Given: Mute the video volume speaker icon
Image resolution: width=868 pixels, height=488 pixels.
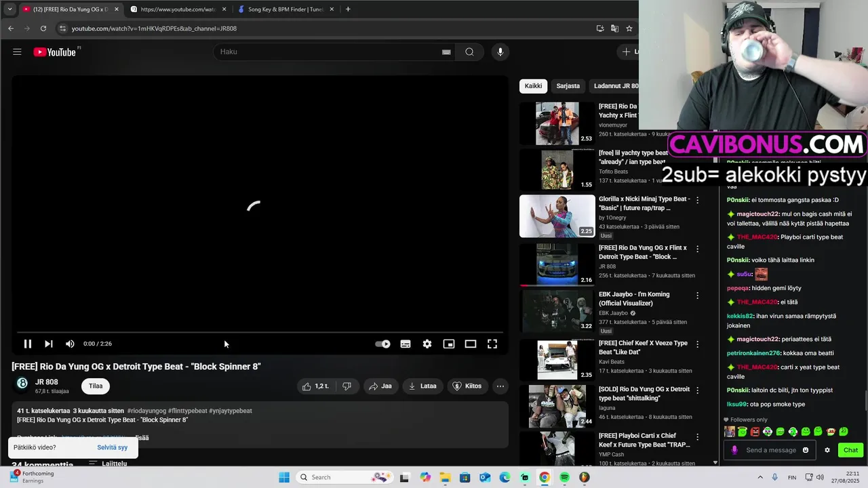Looking at the screenshot, I should (70, 344).
